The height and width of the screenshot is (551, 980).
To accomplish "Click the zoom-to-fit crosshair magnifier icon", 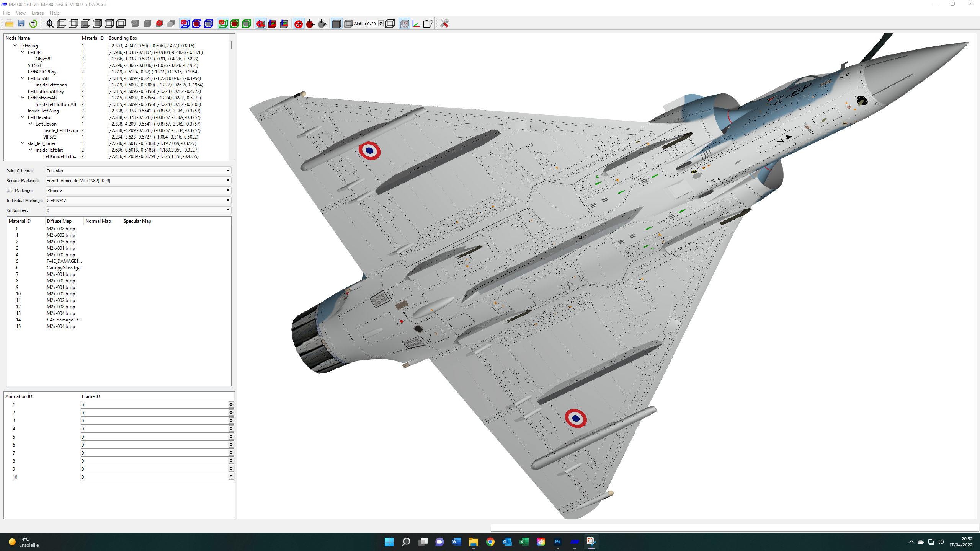I will [50, 24].
